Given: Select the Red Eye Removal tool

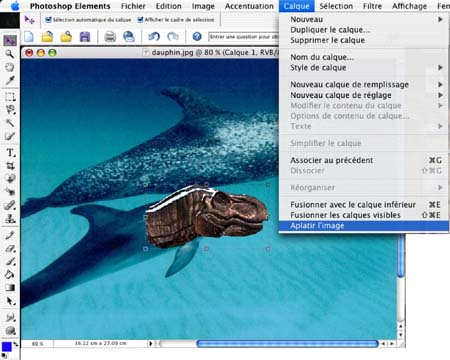Looking at the screenshot, I should click(10, 192).
